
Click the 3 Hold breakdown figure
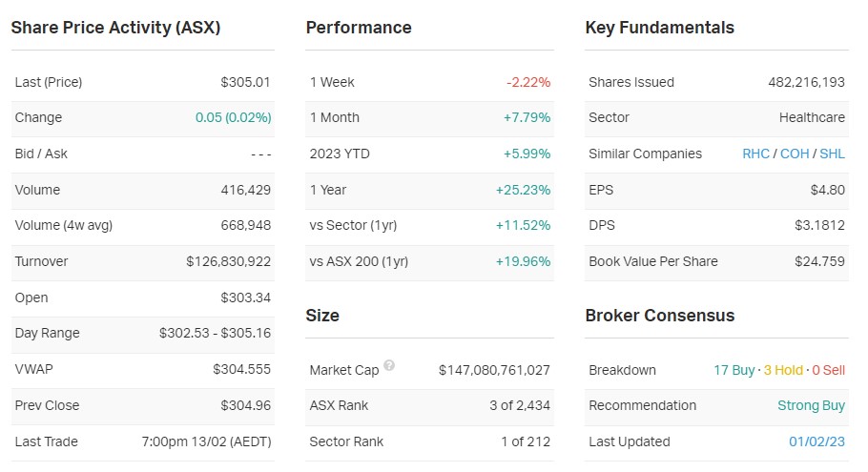pyautogui.click(x=783, y=370)
